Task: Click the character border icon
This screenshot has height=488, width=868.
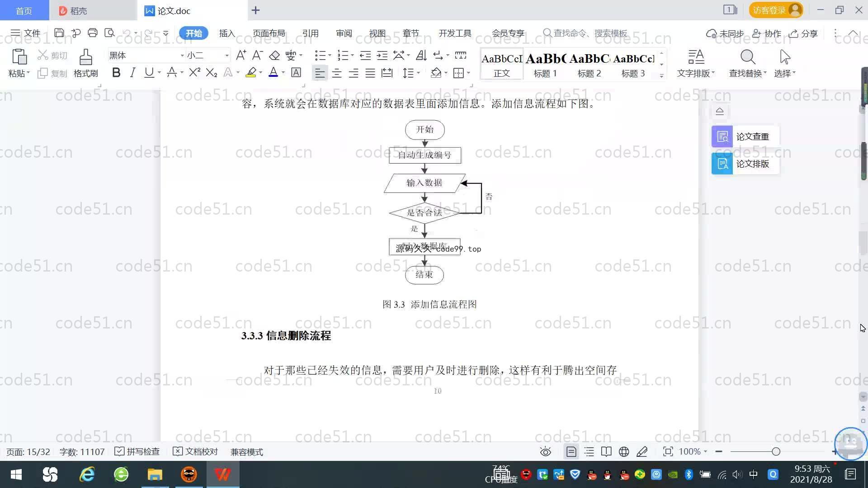Action: coord(296,72)
